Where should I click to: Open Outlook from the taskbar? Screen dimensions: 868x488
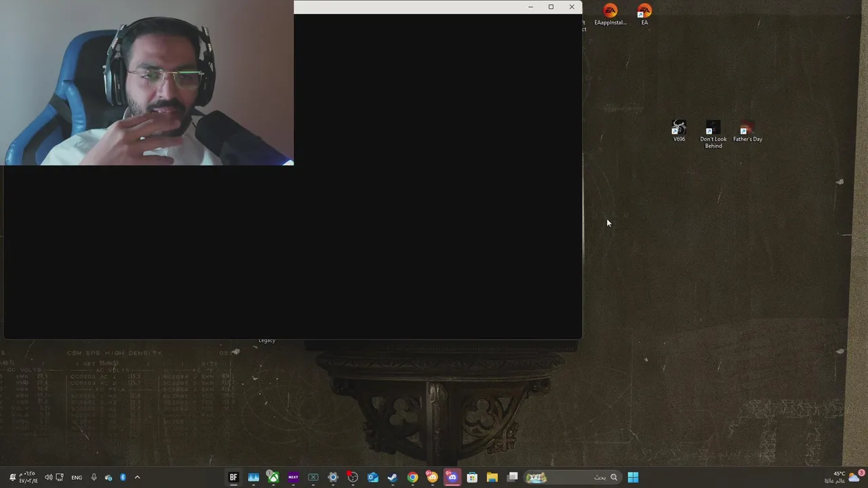pyautogui.click(x=373, y=477)
